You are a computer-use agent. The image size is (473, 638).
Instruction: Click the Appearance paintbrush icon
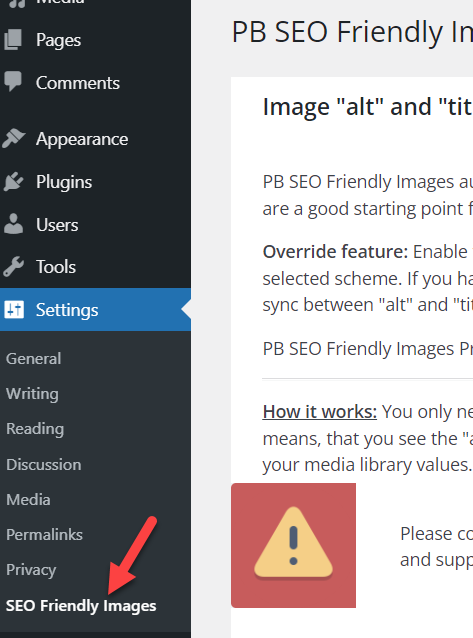[13, 138]
